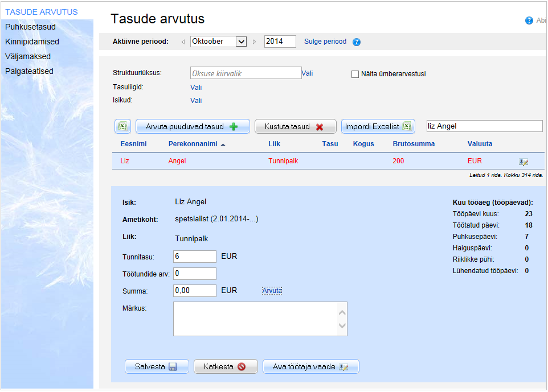Click the Excel export icon button
The image size is (548, 392).
click(x=123, y=126)
